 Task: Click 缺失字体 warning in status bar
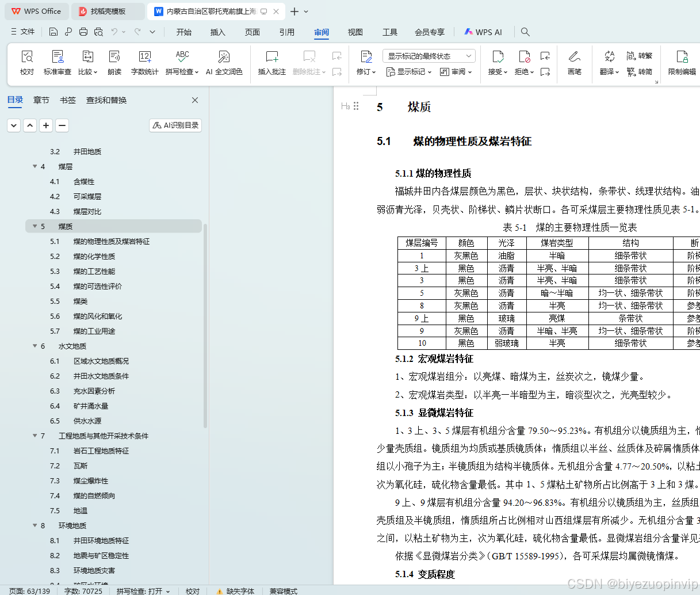click(x=235, y=591)
